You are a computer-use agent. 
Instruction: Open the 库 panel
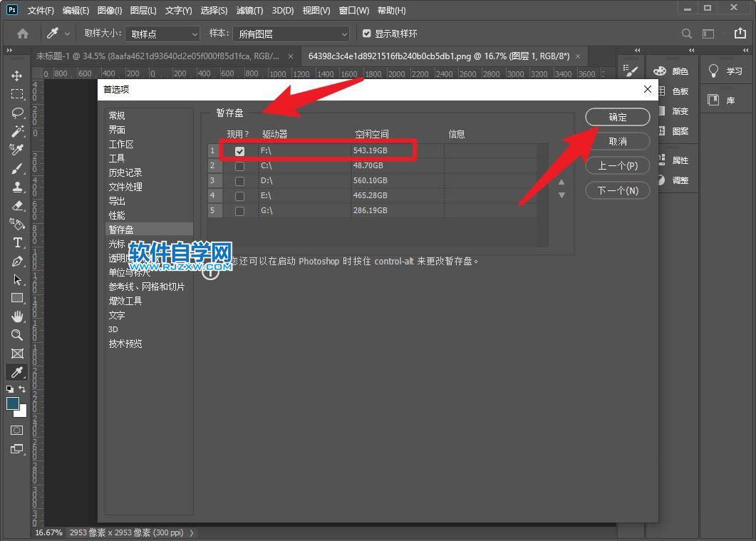(725, 98)
